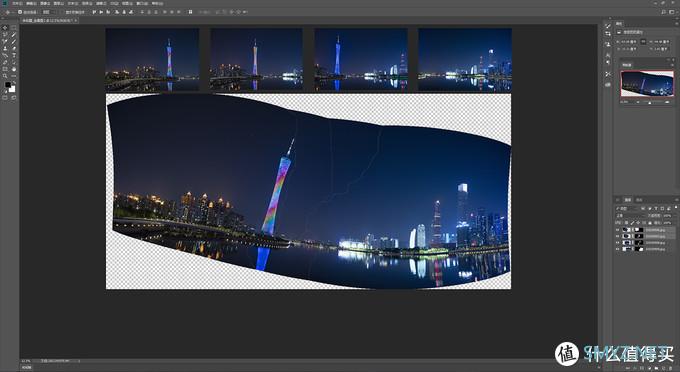The height and width of the screenshot is (372, 680).
Task: Swap foreground and background colors
Action: click(14, 82)
